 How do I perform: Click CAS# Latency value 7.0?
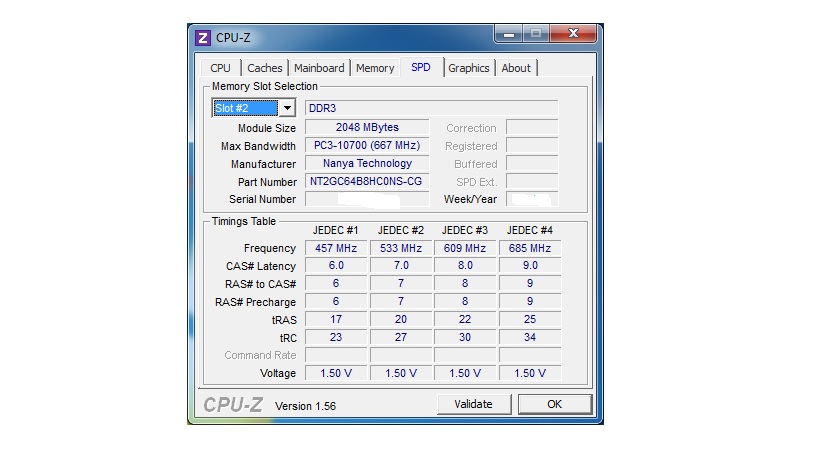tap(401, 265)
